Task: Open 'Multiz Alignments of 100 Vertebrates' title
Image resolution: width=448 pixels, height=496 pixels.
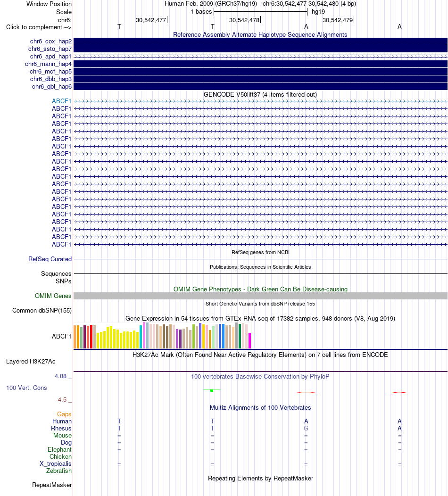Action: [x=260, y=408]
